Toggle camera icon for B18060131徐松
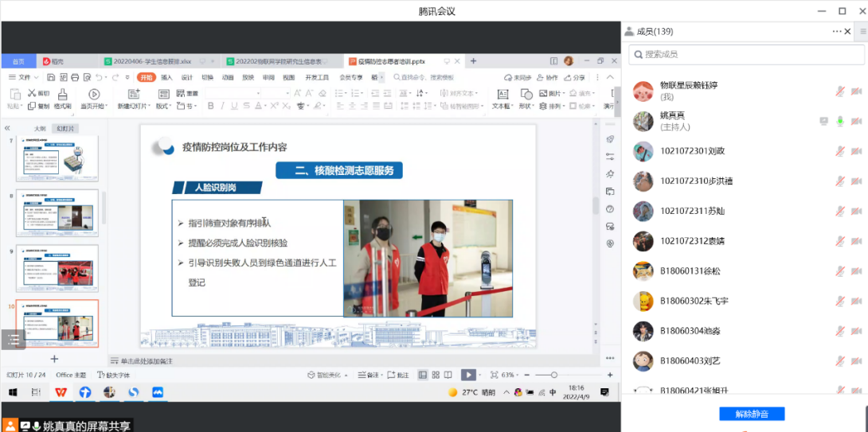The image size is (868, 432). (857, 271)
